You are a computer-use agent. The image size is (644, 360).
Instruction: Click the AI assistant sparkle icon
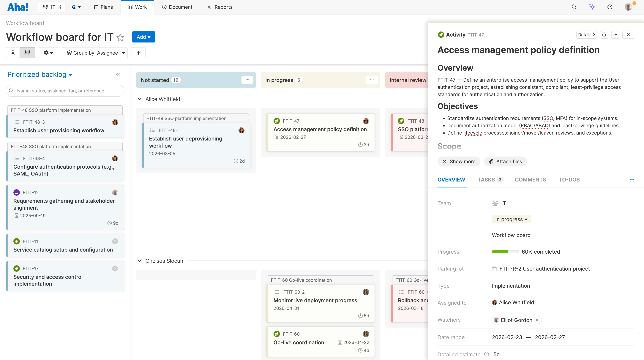[592, 7]
